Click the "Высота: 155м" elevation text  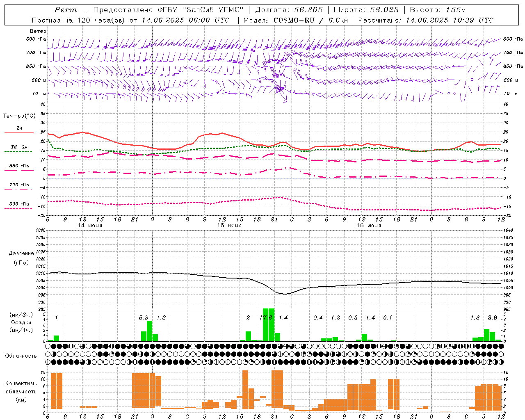pyautogui.click(x=438, y=10)
